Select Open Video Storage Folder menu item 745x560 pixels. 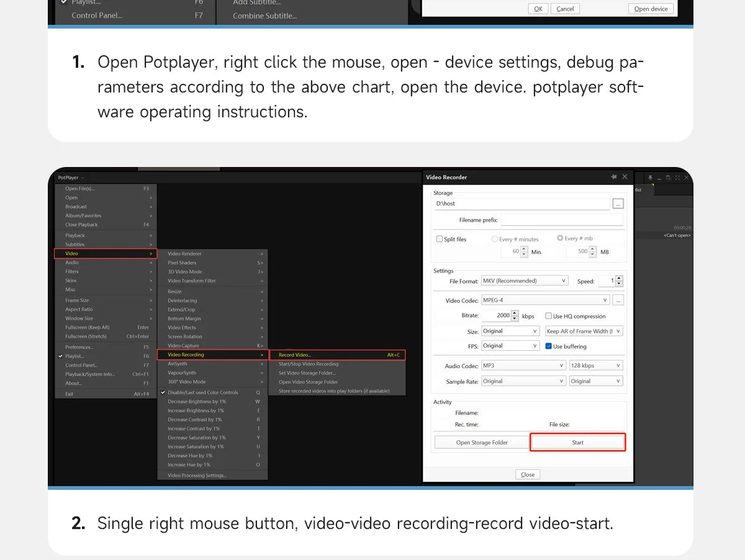click(x=337, y=382)
